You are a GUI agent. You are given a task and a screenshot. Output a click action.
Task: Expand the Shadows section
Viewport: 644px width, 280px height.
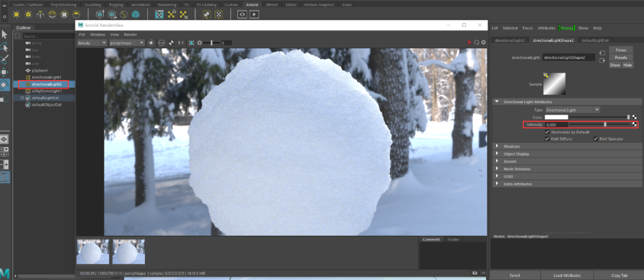[512, 146]
